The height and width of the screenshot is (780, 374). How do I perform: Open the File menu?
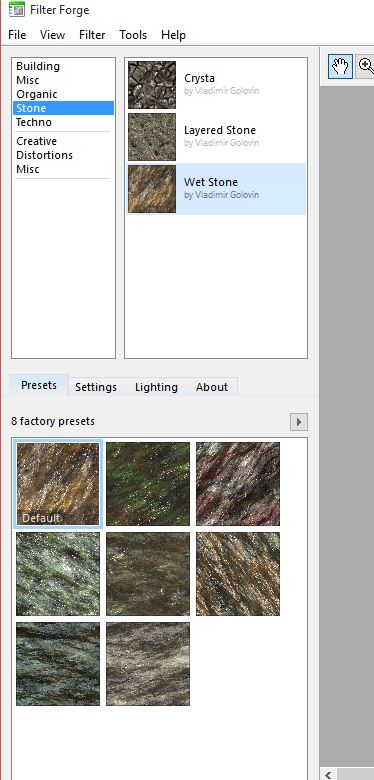click(17, 35)
